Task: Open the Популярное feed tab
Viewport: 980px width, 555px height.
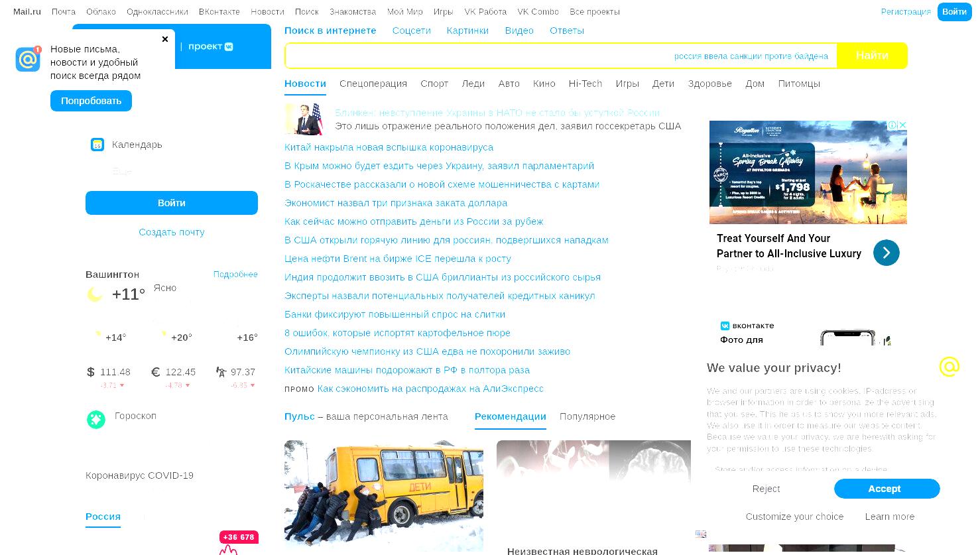Action: point(587,416)
